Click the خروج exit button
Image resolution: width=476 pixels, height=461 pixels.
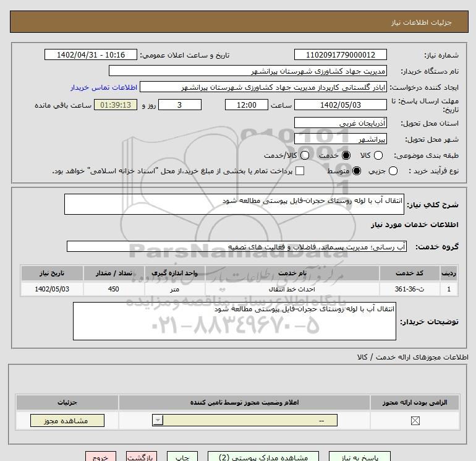click(x=101, y=457)
